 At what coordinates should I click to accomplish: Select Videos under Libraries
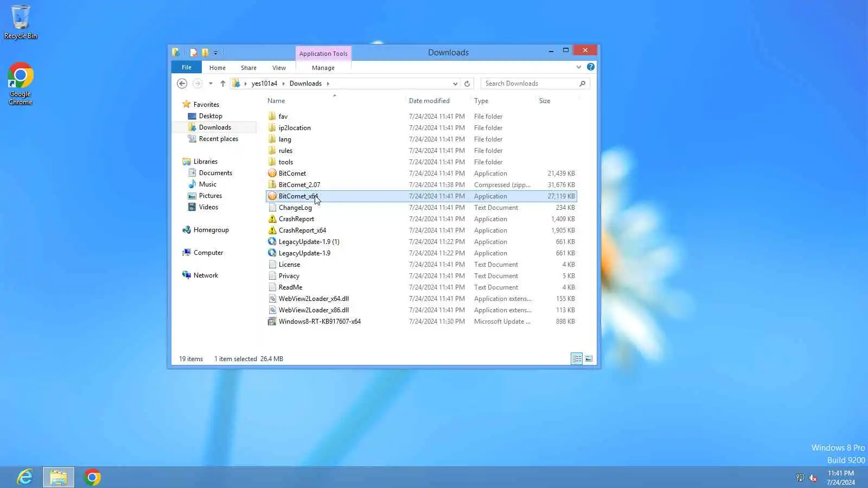click(x=208, y=207)
